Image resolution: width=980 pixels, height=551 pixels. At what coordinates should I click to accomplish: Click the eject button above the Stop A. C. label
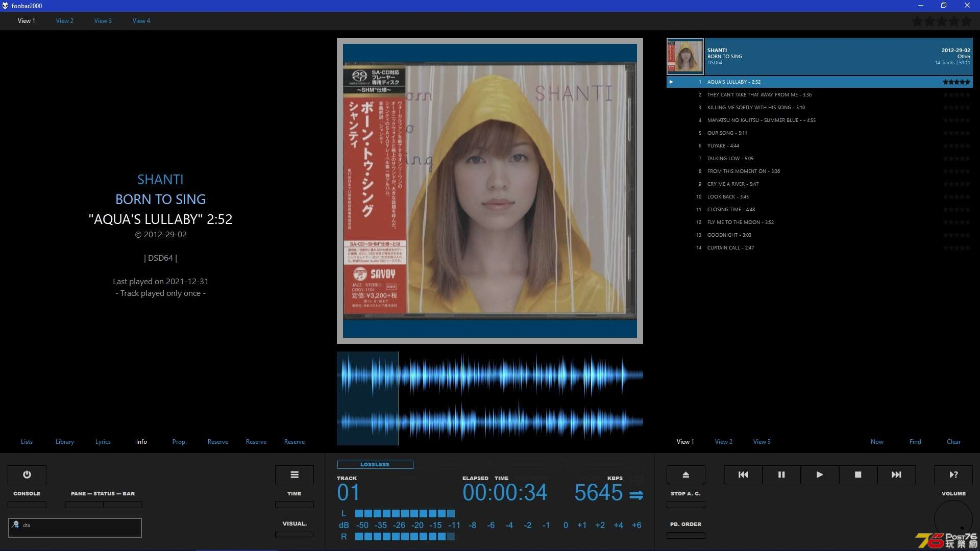click(685, 474)
